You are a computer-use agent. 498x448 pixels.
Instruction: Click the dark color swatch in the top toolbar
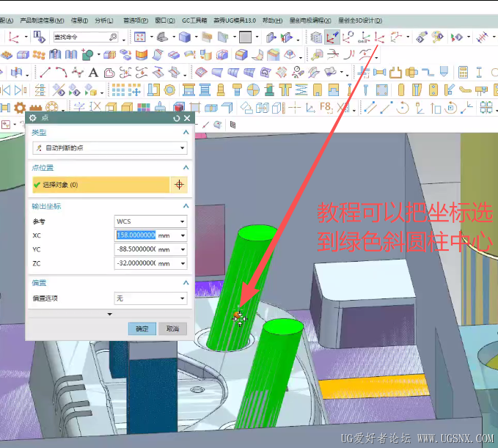245,37
